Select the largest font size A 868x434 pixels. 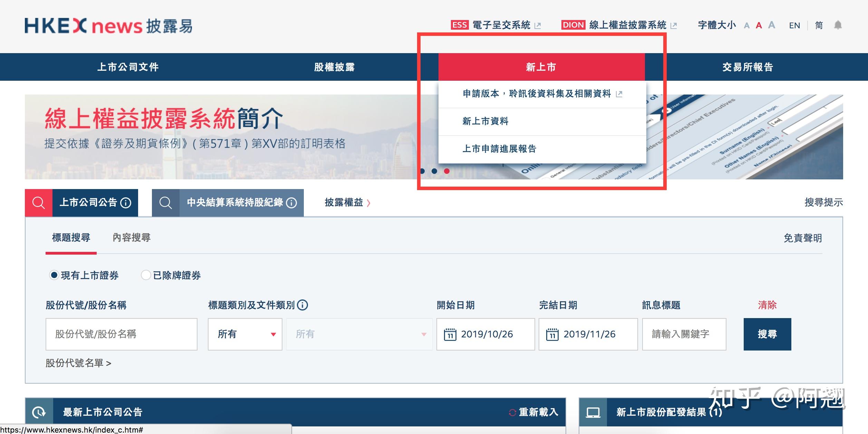coord(771,25)
